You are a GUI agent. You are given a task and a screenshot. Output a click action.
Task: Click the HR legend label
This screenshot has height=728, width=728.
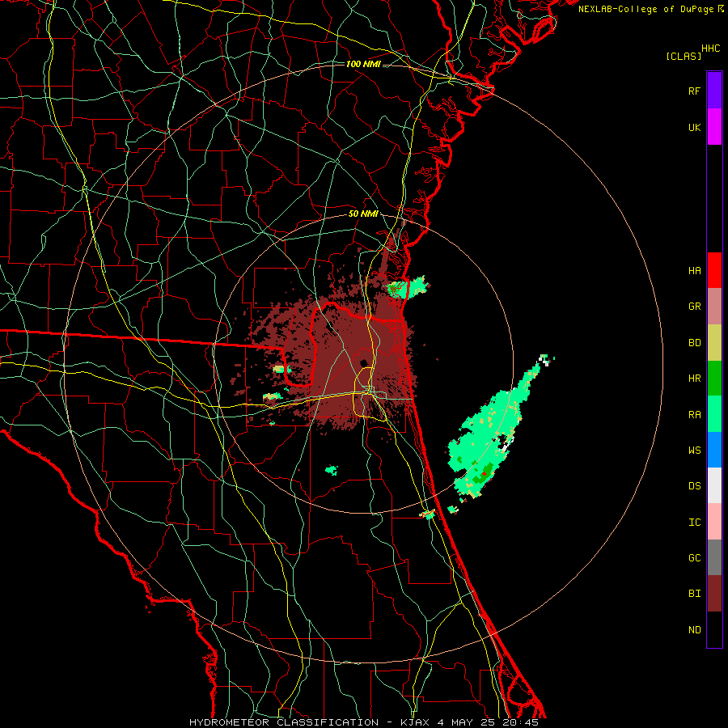tap(694, 379)
